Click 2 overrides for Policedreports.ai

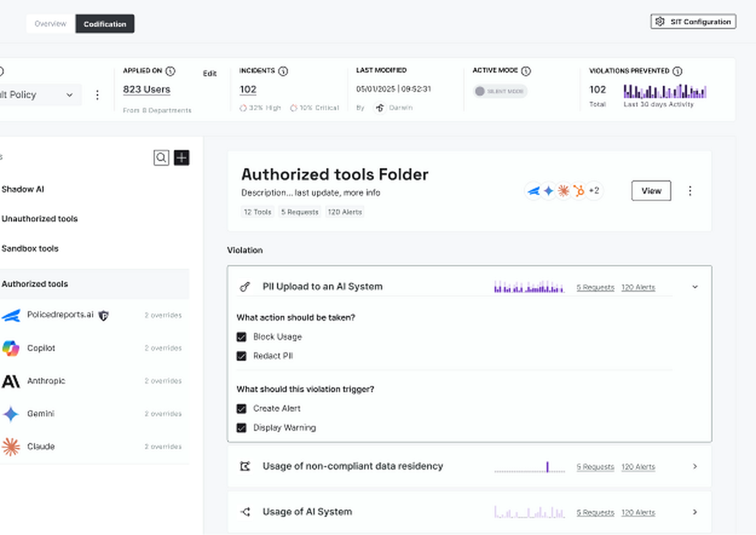click(163, 315)
